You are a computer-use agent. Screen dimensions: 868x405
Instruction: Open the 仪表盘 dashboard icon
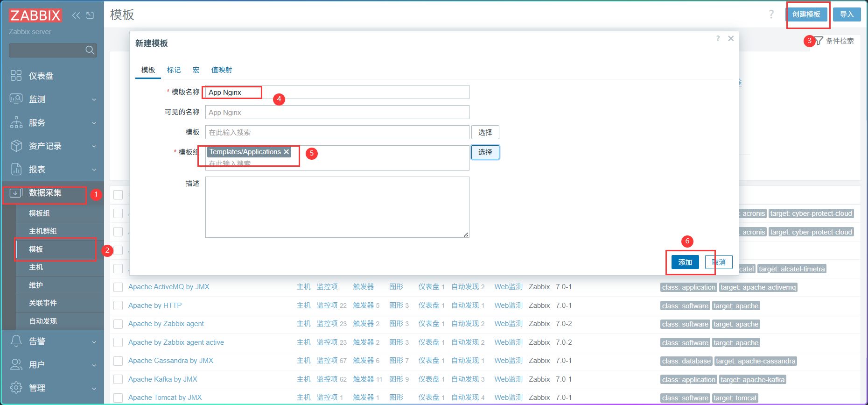(x=16, y=76)
